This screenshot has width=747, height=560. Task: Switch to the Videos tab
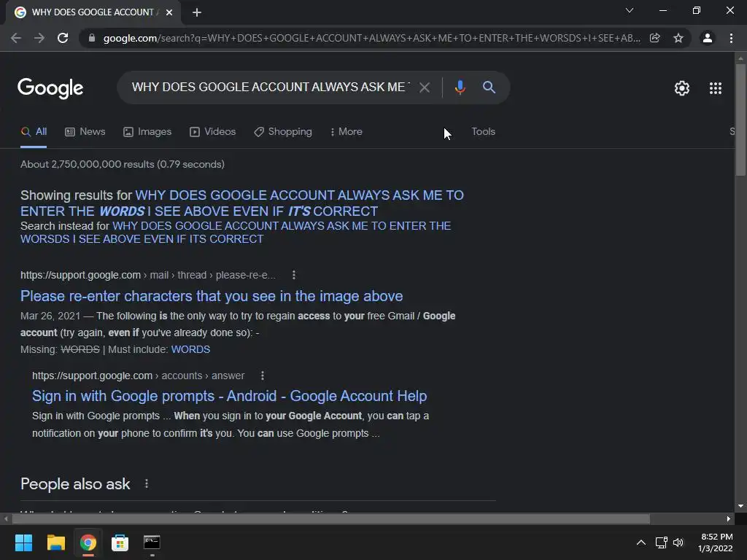212,132
